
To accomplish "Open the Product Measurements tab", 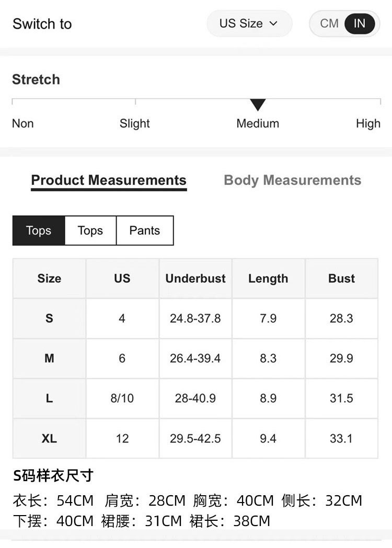I will [109, 180].
